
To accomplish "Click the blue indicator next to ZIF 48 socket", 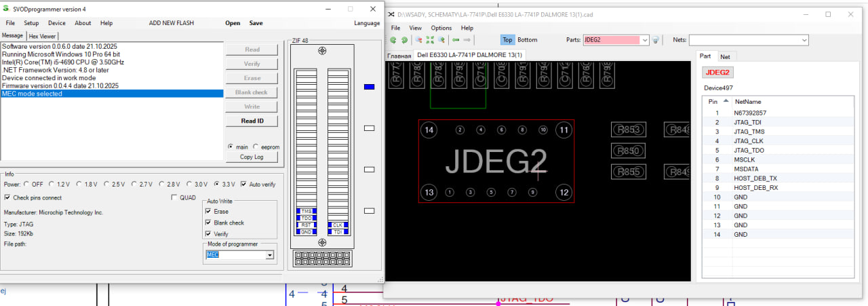I will [369, 86].
